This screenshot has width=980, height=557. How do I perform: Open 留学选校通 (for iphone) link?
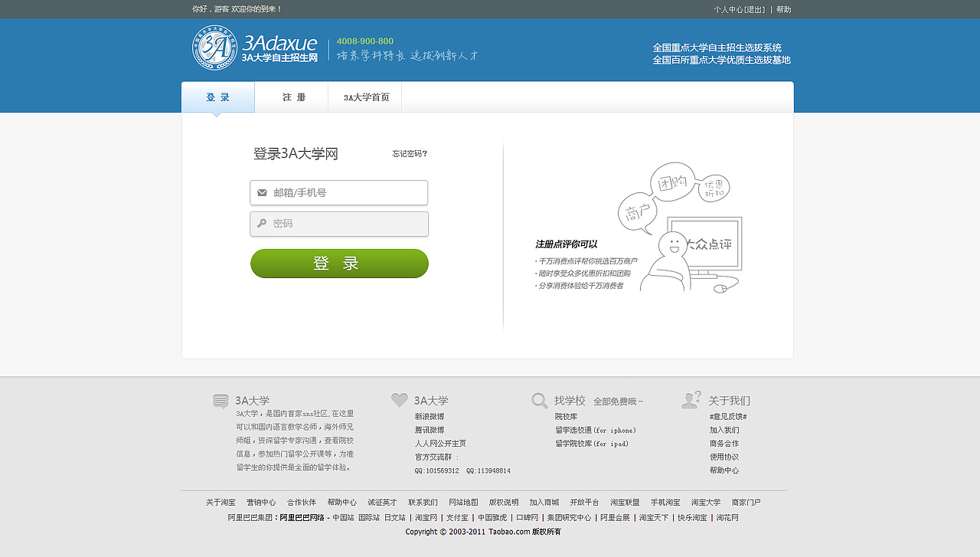[x=596, y=431]
